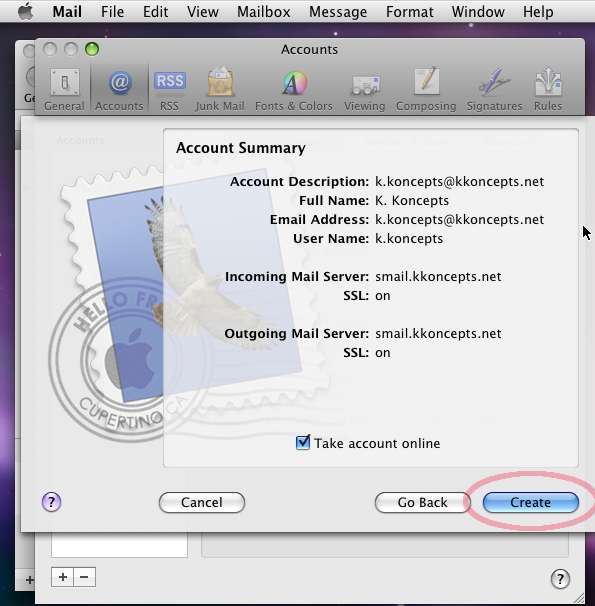
Task: Open the Mailbox menu
Action: pyautogui.click(x=264, y=12)
